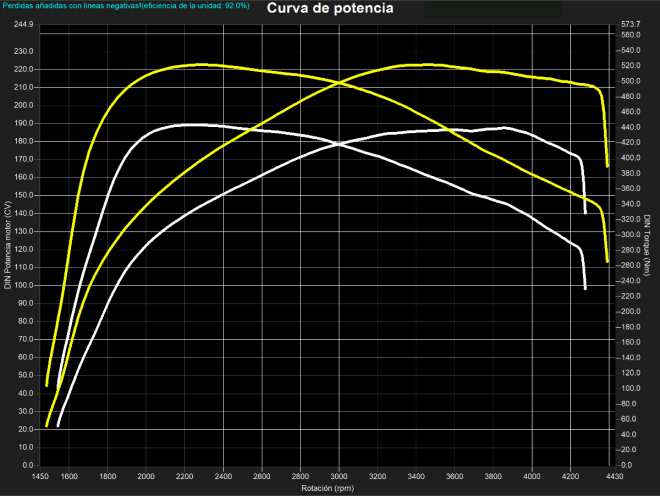Click the 'DIN Potencia motor (CV)' axis label
Image resolution: width=660 pixels, height=496 pixels.
(8, 245)
